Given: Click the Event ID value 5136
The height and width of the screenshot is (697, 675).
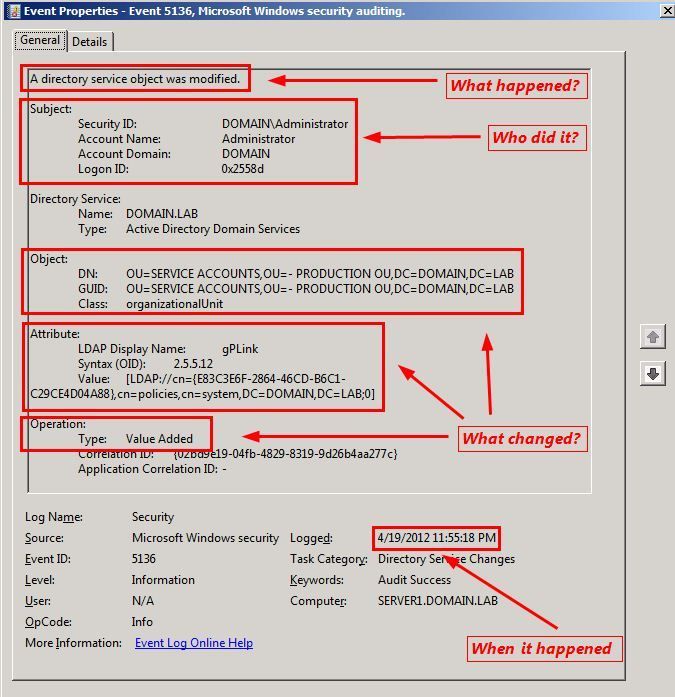Looking at the screenshot, I should point(144,559).
